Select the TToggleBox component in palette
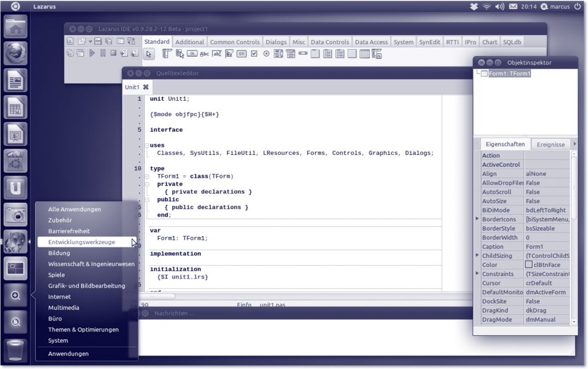 [242, 54]
